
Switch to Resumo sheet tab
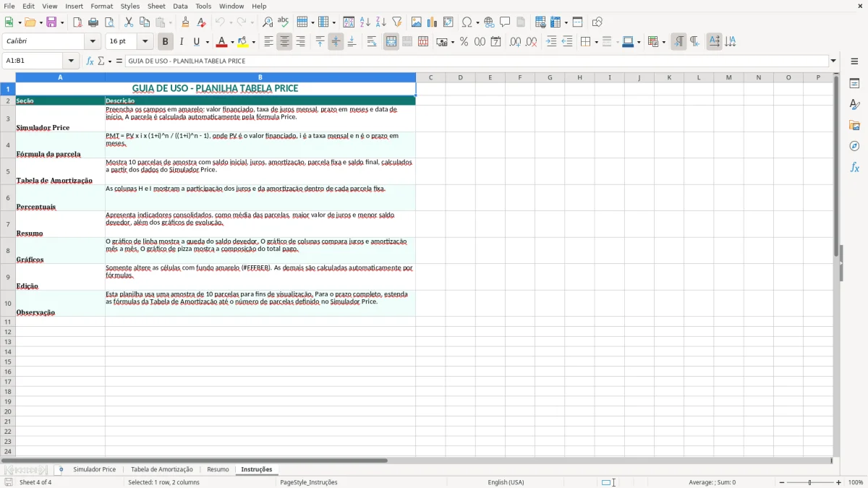[218, 470]
